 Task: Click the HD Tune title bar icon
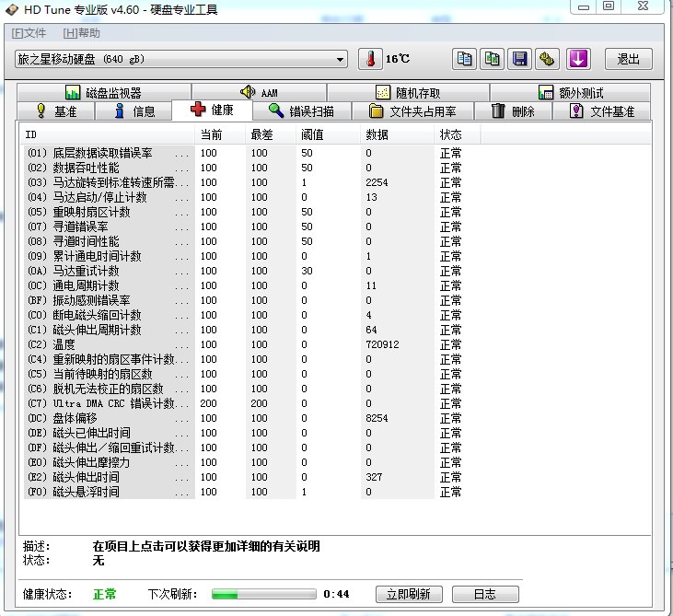pos(12,9)
